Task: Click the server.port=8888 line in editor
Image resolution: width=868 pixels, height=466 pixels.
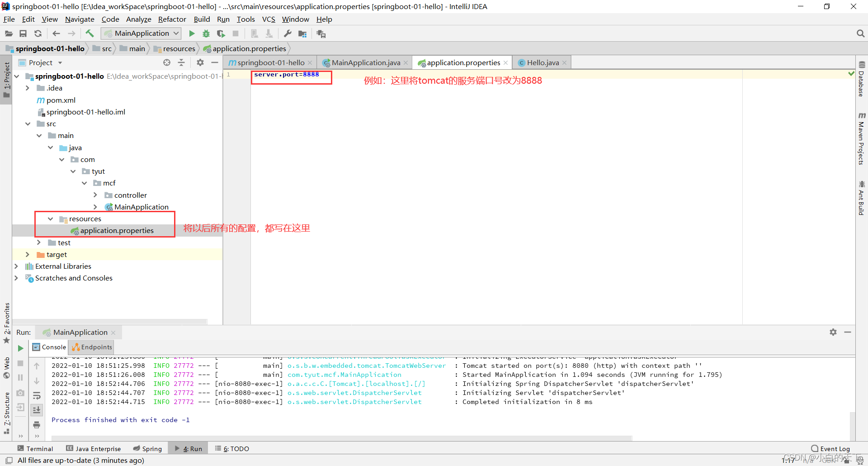Action: pyautogui.click(x=286, y=75)
